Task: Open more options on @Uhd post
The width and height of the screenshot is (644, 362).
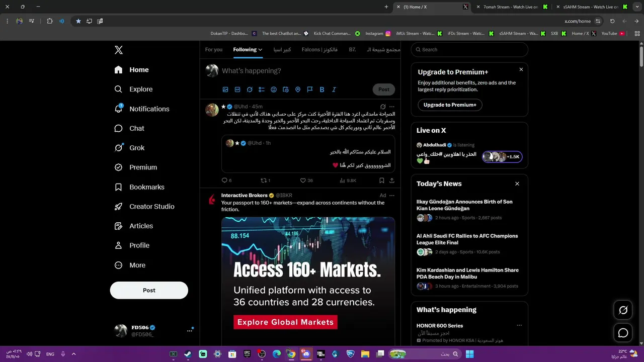Action: tap(392, 107)
